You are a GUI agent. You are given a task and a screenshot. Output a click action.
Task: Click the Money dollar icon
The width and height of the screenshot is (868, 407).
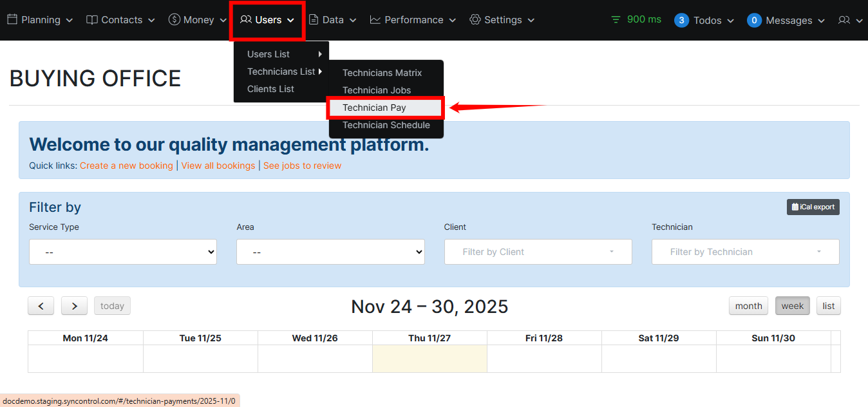174,20
